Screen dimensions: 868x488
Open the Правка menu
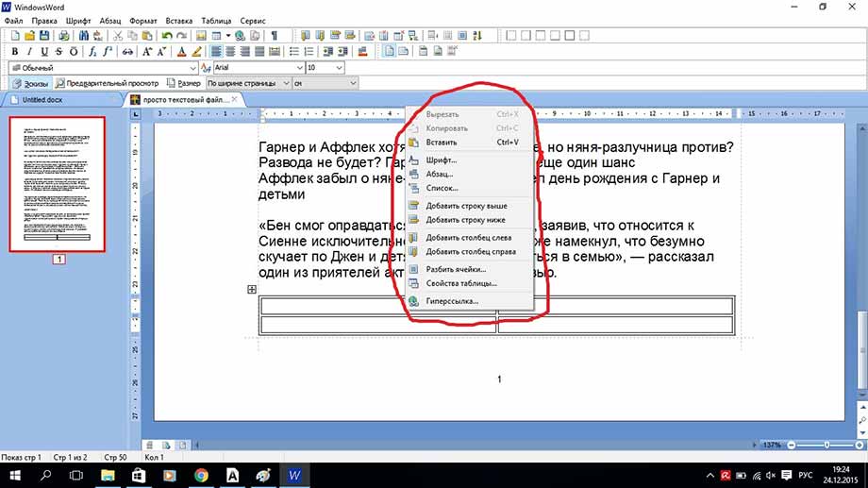44,21
